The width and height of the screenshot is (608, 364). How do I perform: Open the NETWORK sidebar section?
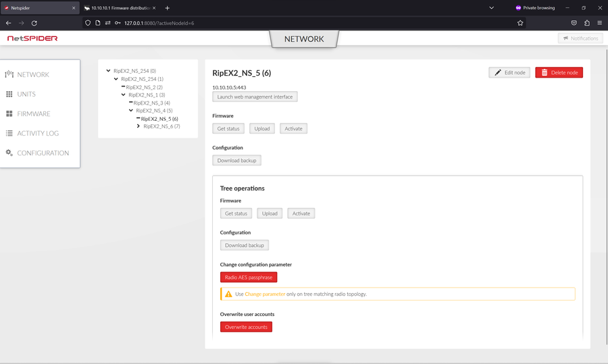point(33,74)
